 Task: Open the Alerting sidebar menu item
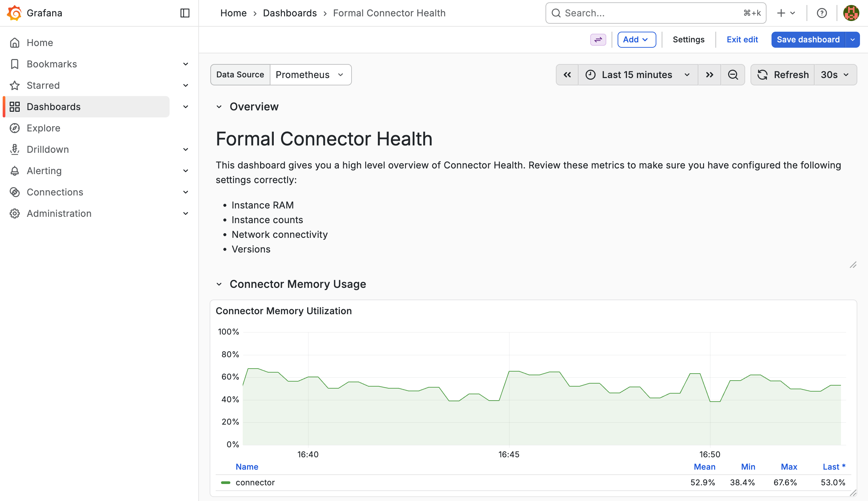(x=44, y=171)
